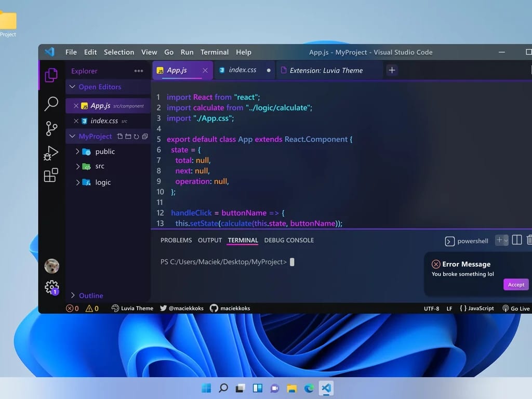Change LF end of line sequence
Screen dimensions: 532x399
coord(449,309)
